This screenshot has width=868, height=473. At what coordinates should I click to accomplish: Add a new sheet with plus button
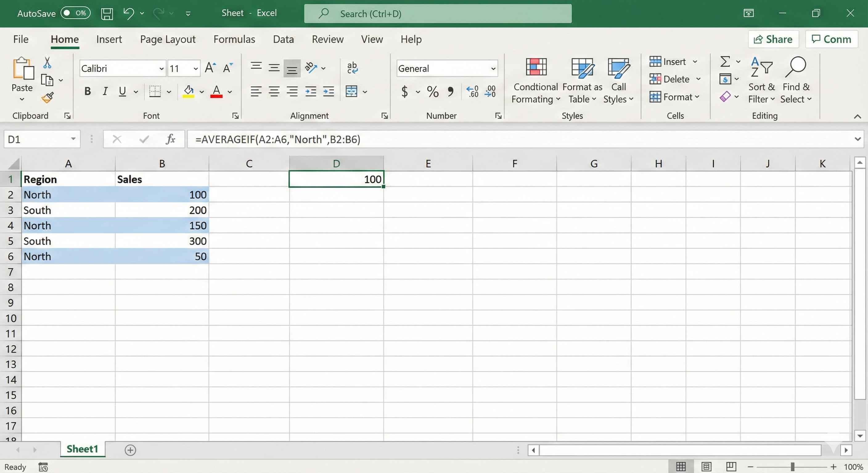(x=130, y=450)
